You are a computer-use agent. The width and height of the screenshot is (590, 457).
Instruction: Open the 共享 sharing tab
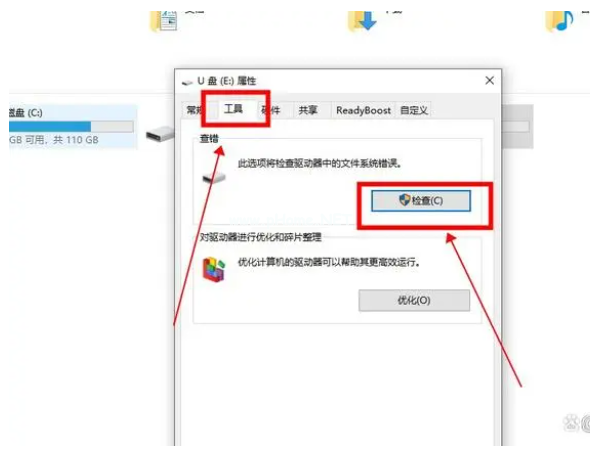tap(308, 110)
